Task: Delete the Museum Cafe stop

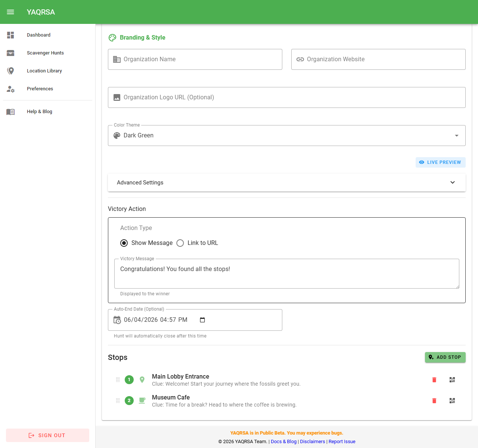Action: click(x=434, y=401)
